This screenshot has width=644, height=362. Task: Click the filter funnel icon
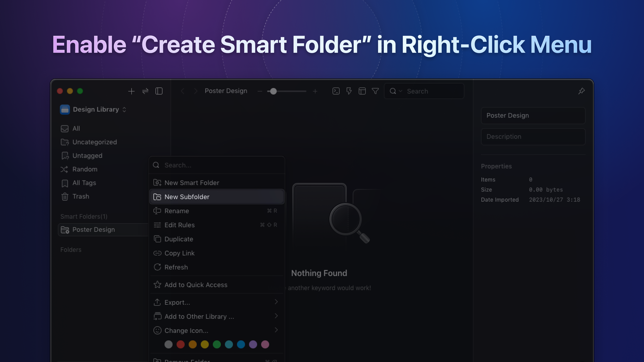tap(375, 91)
